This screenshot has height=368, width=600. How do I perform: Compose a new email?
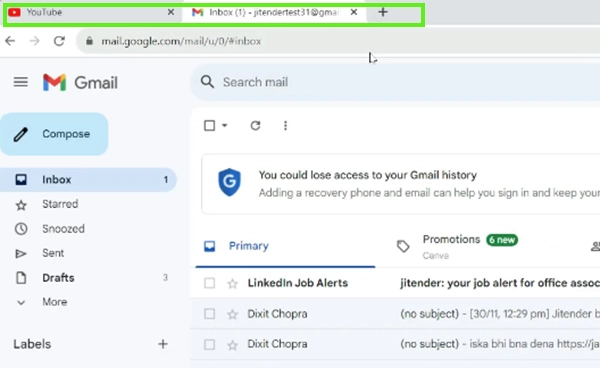[x=54, y=134]
